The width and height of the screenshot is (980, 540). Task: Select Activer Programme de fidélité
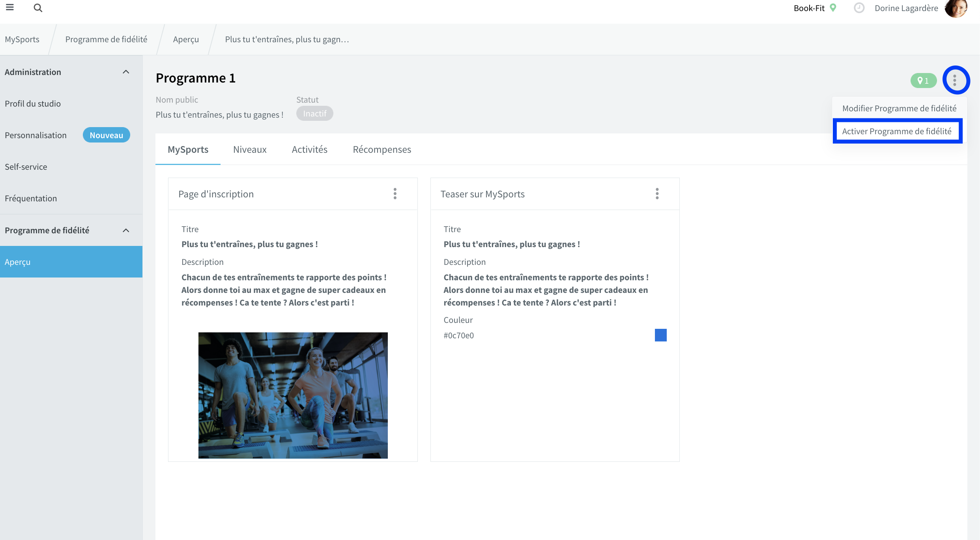click(897, 131)
